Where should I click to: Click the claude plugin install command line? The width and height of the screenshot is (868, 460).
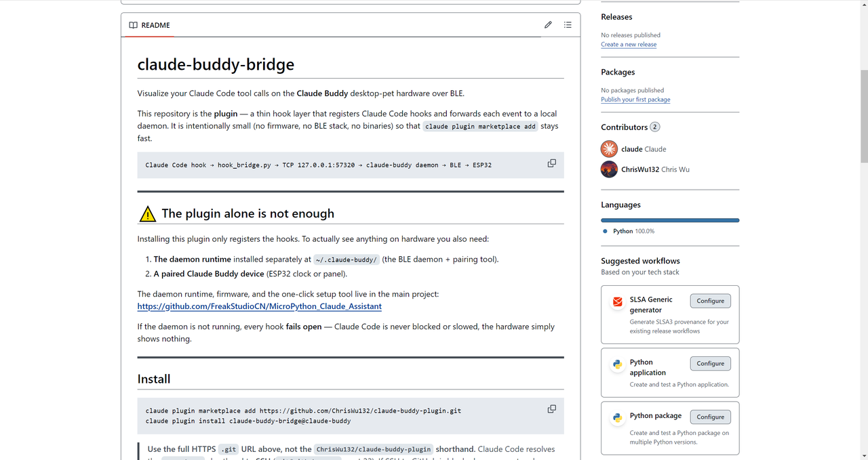pyautogui.click(x=248, y=421)
